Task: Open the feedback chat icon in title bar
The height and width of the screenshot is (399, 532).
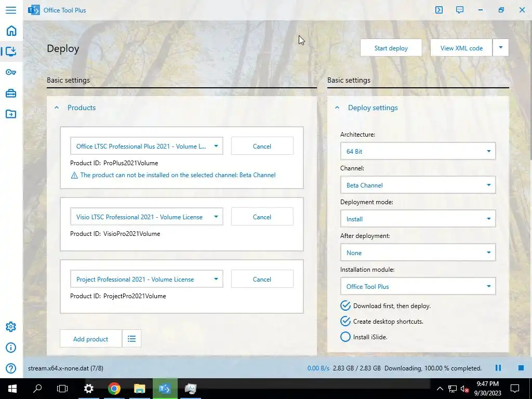Action: click(x=460, y=10)
